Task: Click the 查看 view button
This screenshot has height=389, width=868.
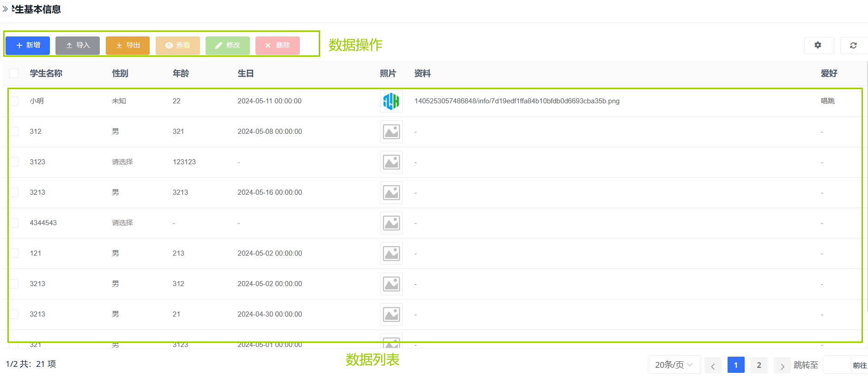Action: coord(178,45)
